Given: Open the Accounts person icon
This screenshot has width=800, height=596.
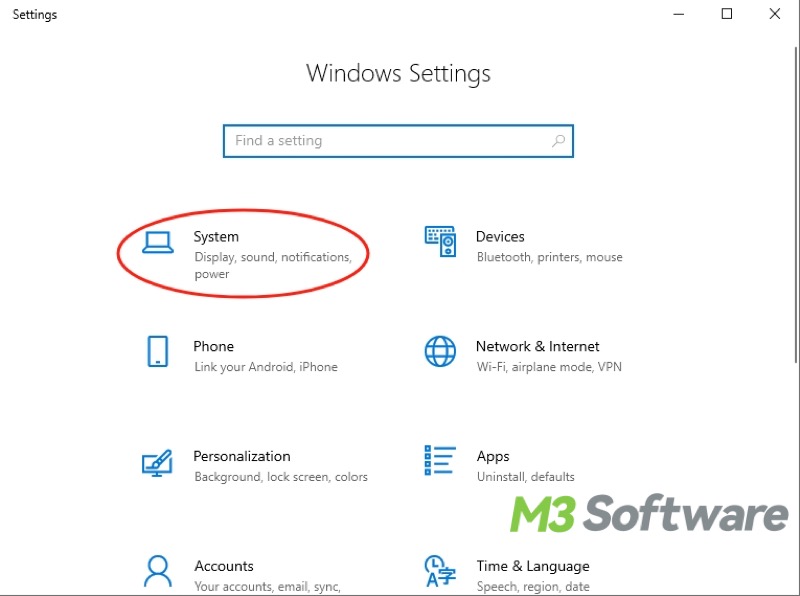Looking at the screenshot, I should click(158, 571).
